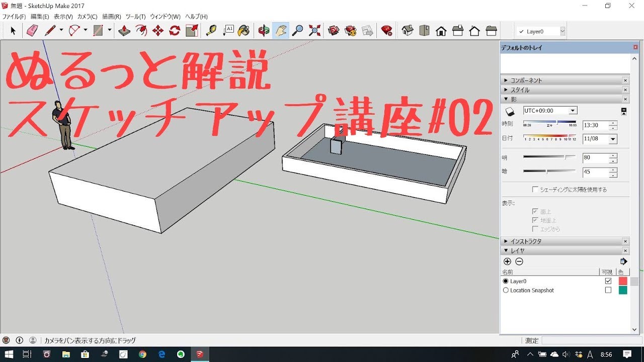
Task: Open the Rectangle shapes dropdown arrow
Action: pyautogui.click(x=109, y=31)
